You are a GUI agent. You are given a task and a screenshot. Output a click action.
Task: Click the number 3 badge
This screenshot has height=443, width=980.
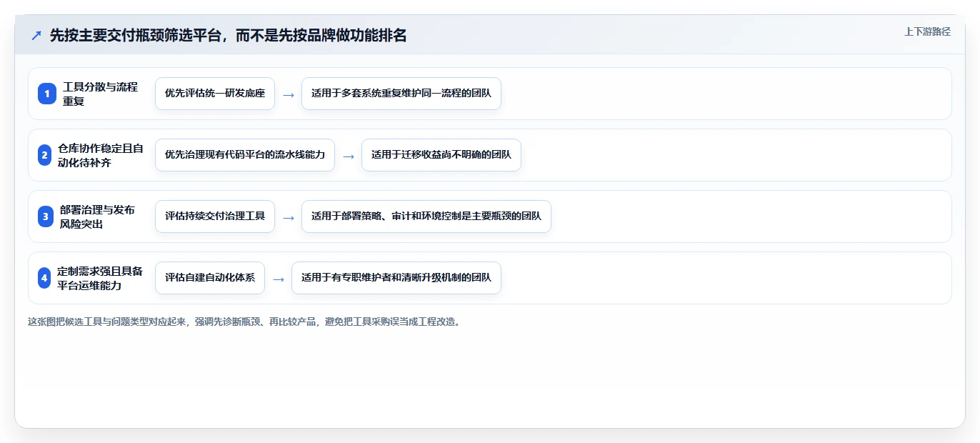tap(46, 216)
